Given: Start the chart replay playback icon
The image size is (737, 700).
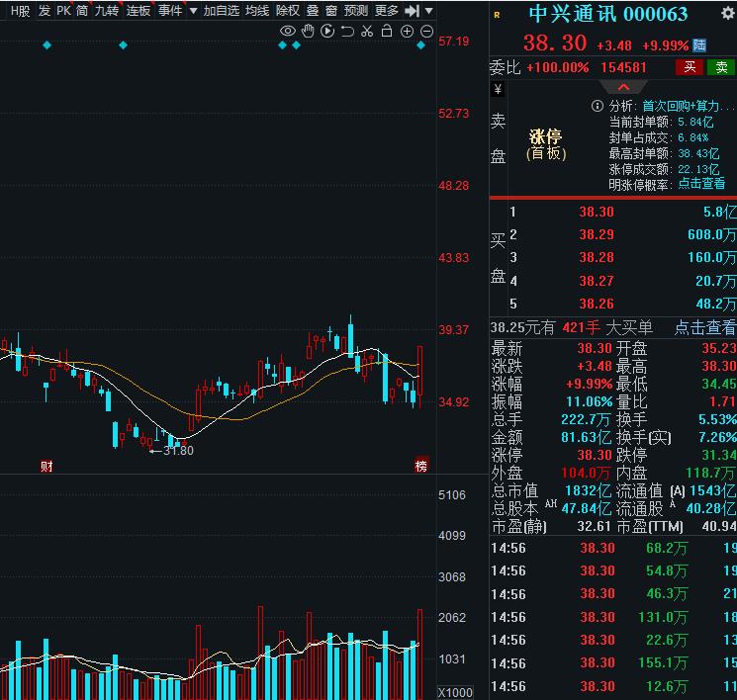Looking at the screenshot, I should coord(327,32).
